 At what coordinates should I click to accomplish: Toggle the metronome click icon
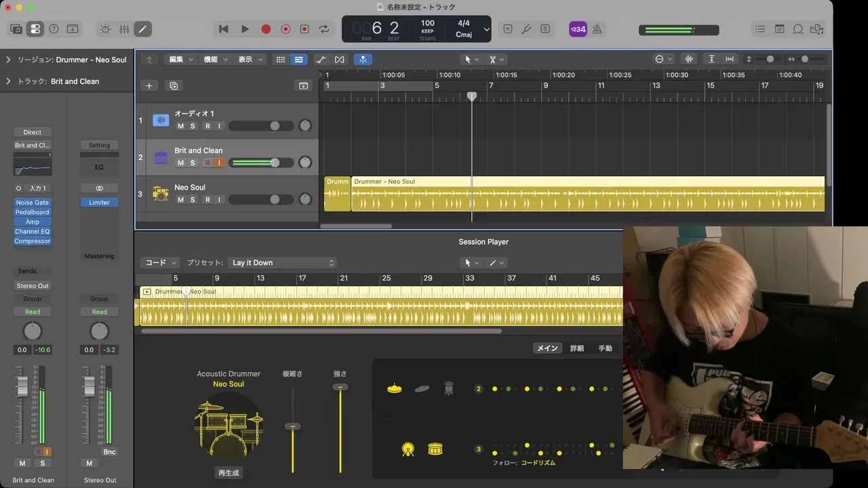(597, 29)
